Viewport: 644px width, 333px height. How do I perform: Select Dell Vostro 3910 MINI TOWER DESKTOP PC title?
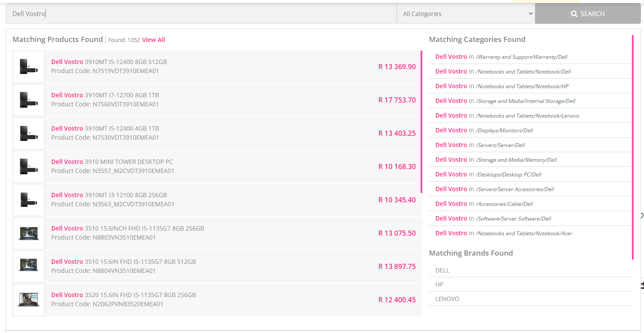click(x=112, y=162)
